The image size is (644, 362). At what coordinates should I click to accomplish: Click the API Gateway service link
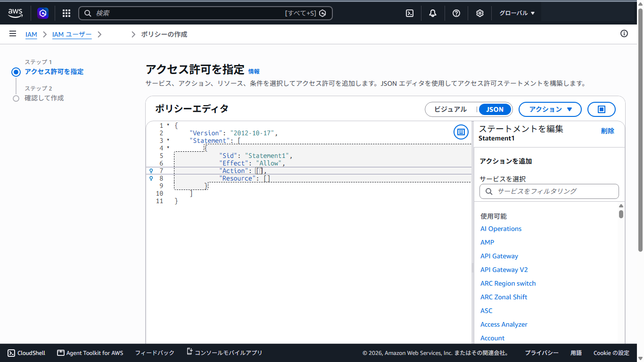click(x=499, y=256)
